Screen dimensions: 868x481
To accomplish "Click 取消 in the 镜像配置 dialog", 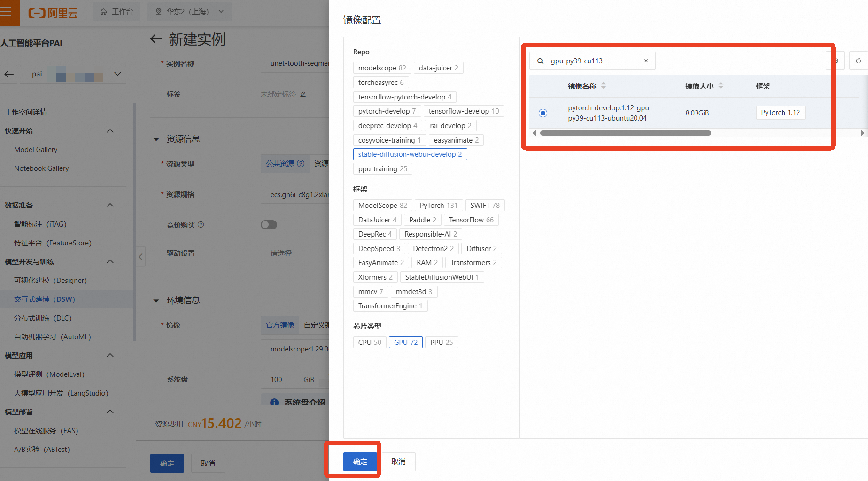I will (x=398, y=462).
